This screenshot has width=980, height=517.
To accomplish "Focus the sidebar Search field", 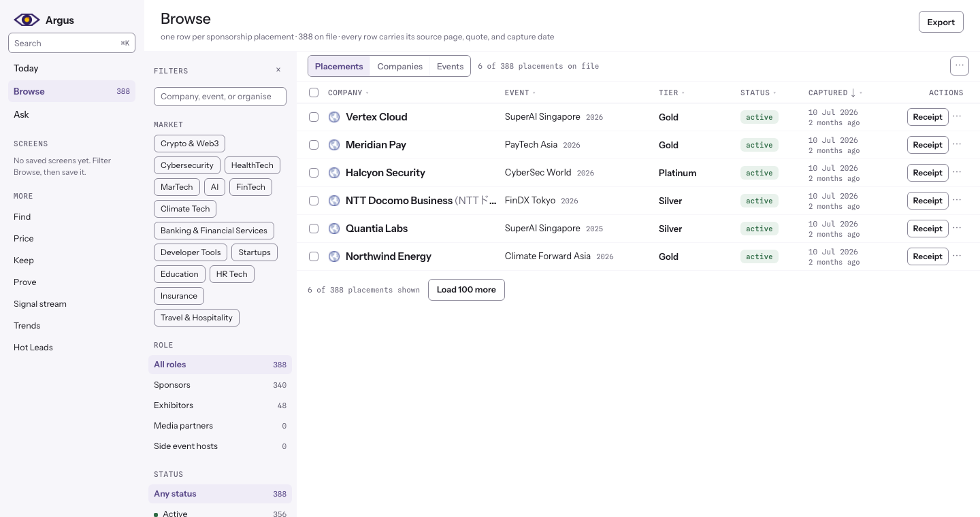I will click(x=71, y=43).
